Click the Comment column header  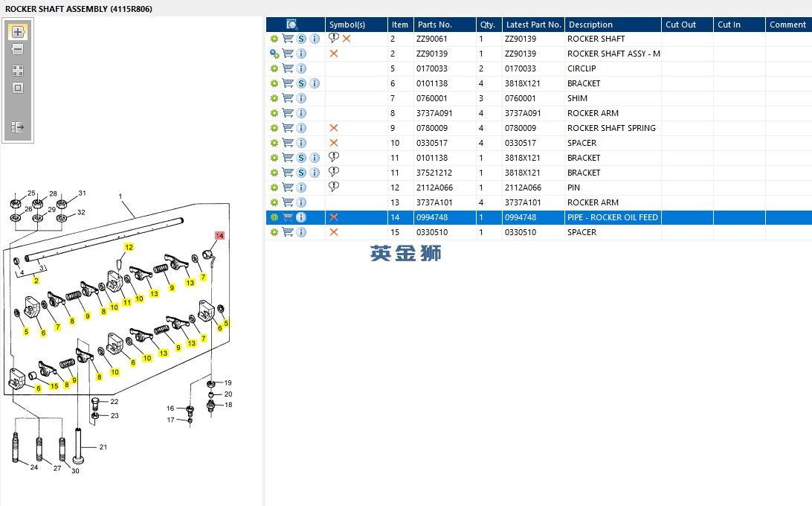pyautogui.click(x=789, y=25)
